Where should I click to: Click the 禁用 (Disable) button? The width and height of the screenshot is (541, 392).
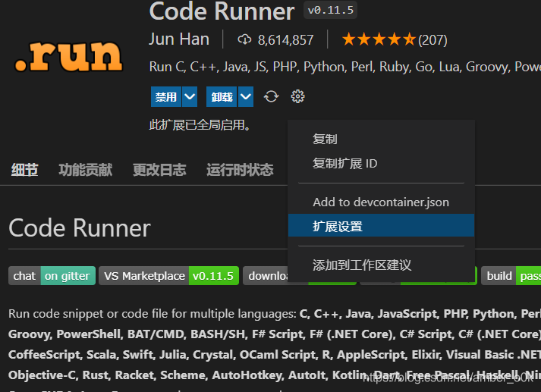click(x=166, y=97)
